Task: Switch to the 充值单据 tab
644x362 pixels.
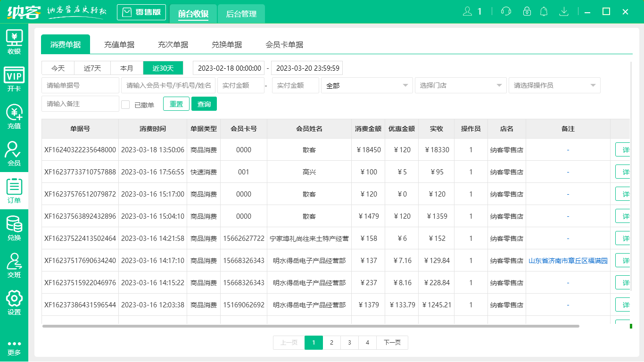Action: [119, 45]
